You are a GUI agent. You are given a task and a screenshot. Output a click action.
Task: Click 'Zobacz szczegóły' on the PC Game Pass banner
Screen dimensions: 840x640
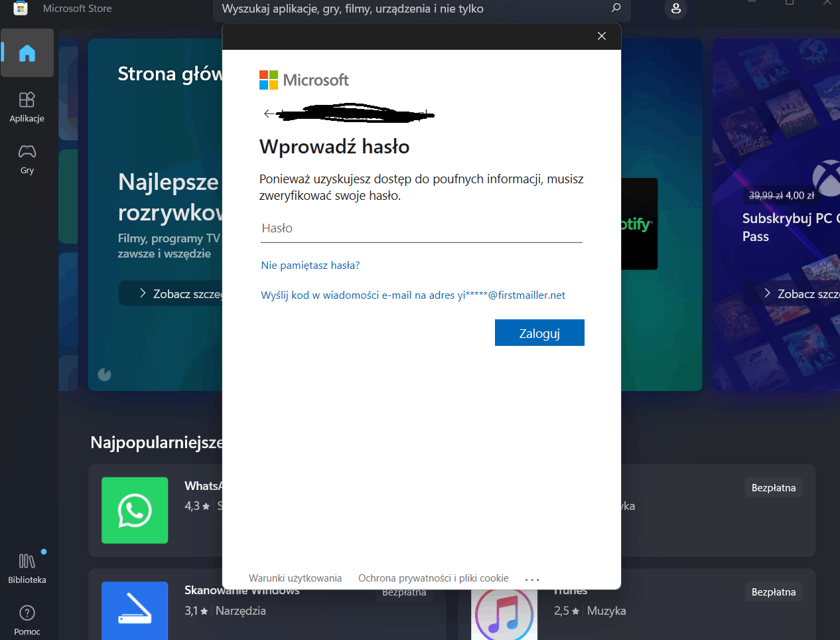[x=793, y=293]
